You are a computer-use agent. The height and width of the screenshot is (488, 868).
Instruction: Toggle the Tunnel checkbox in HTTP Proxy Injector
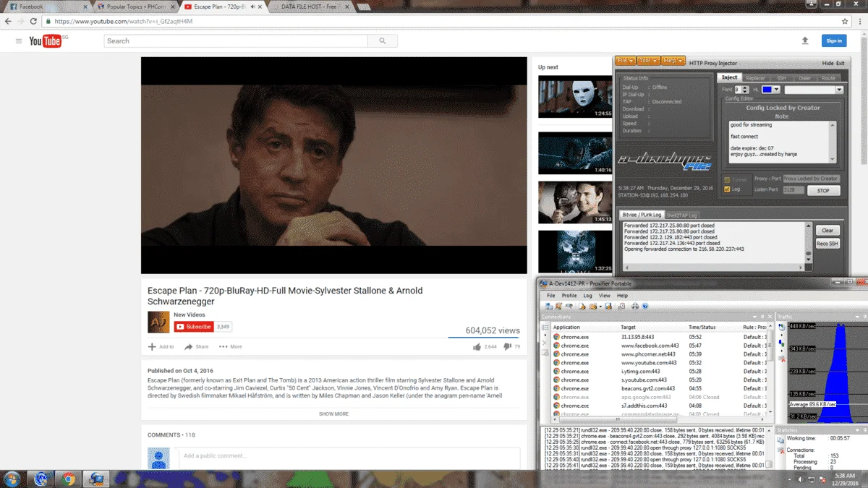[728, 179]
